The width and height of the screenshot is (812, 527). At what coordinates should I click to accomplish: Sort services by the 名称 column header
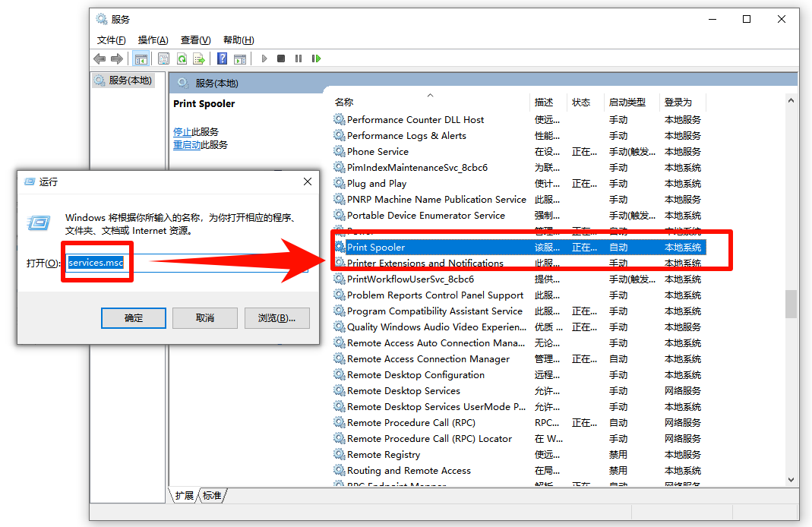pos(431,102)
